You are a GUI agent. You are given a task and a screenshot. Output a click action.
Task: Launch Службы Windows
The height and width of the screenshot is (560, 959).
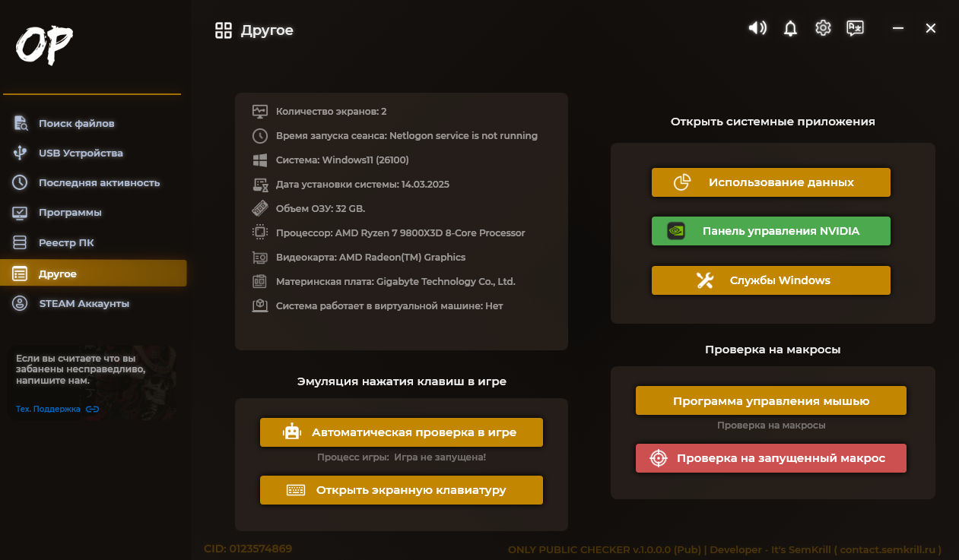tap(770, 280)
